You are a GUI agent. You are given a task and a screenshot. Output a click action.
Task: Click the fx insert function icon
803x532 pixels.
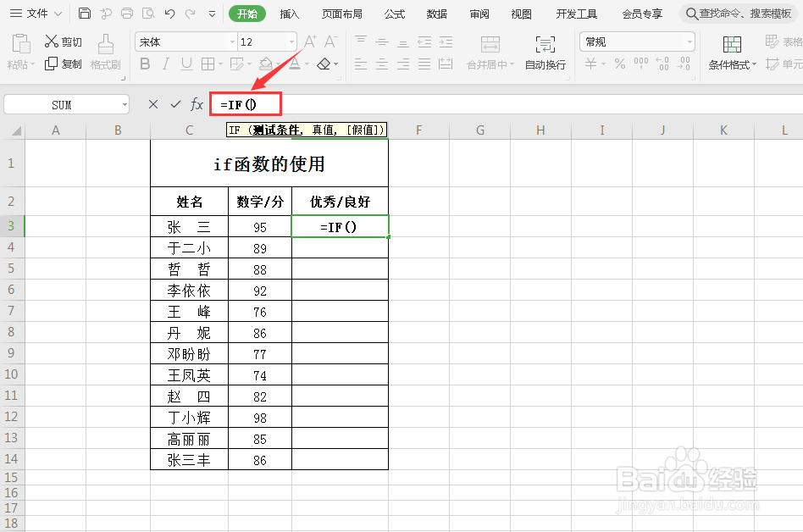pos(197,103)
